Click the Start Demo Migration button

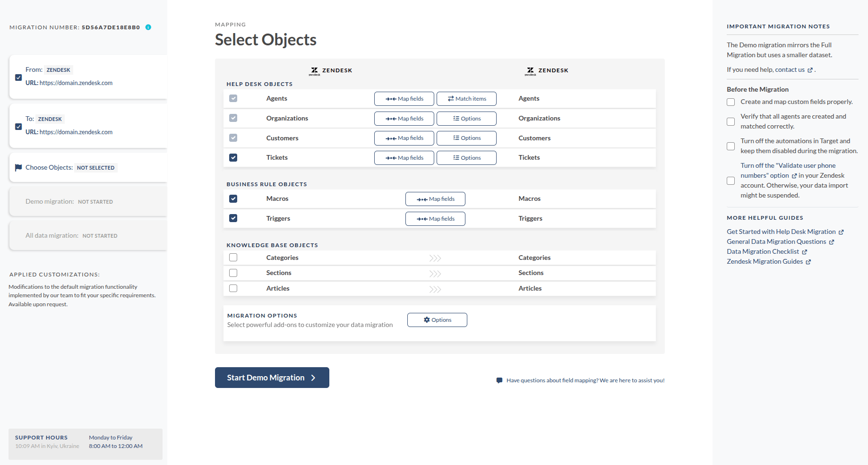[272, 377]
